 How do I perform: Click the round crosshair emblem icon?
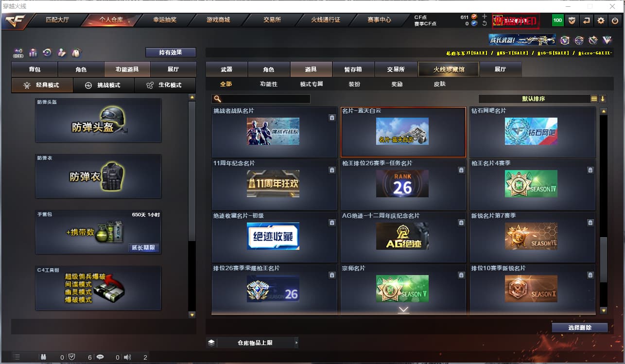point(579,40)
